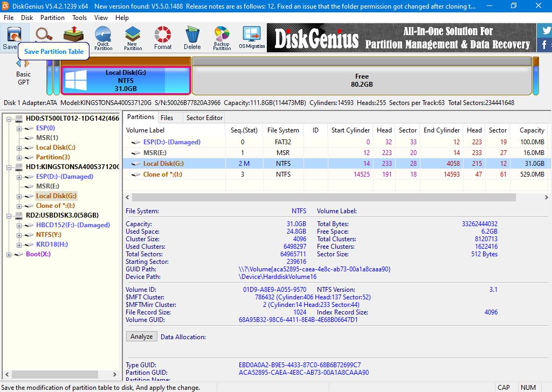Screen dimensions: 552x392
Task: Expand the Local Disk(C:) tree node
Action: pos(19,148)
